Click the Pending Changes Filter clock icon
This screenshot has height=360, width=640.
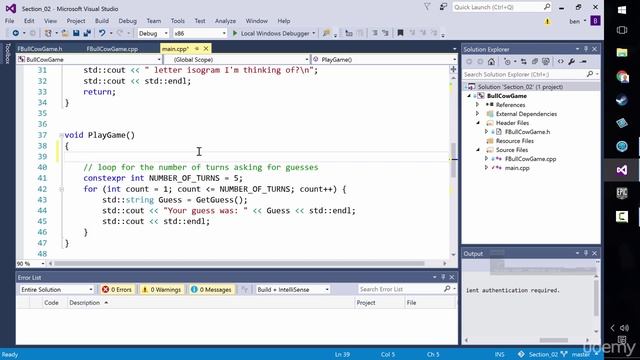coord(507,62)
